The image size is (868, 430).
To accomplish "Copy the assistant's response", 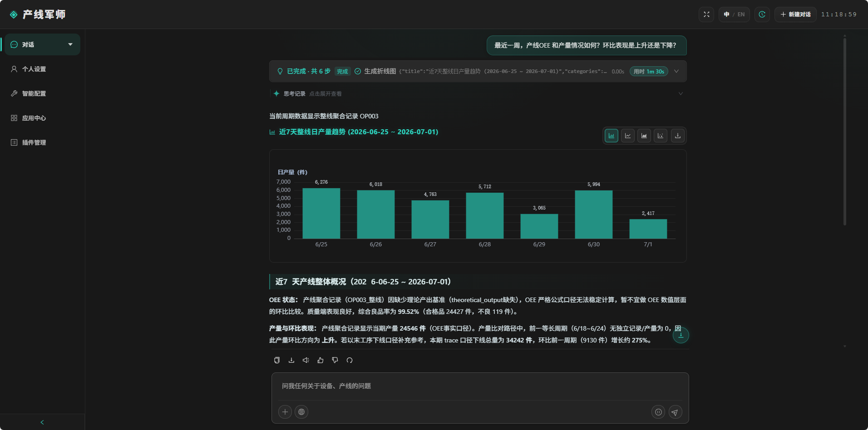I will click(277, 360).
